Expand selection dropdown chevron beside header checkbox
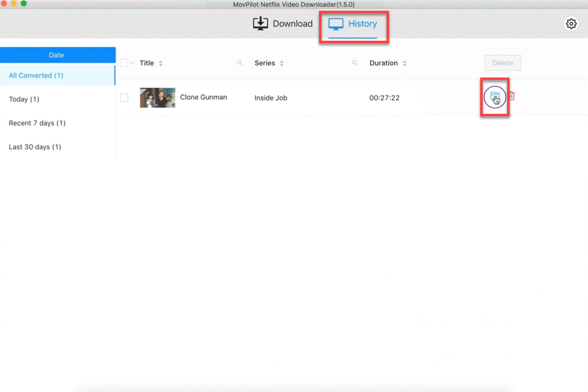The image size is (588, 392). click(x=132, y=63)
